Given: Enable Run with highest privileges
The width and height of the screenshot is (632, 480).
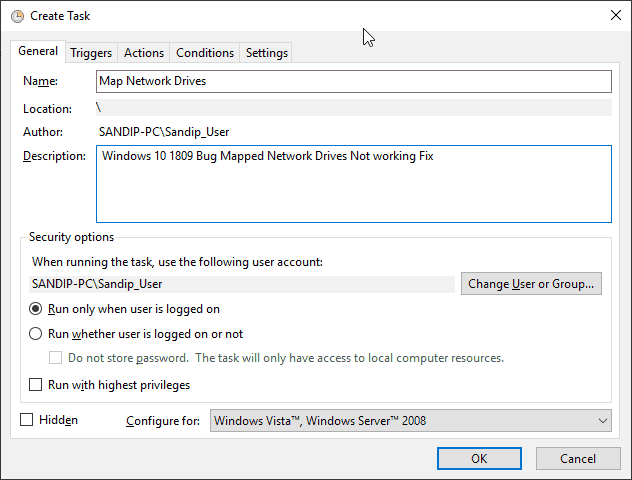Looking at the screenshot, I should [x=35, y=385].
